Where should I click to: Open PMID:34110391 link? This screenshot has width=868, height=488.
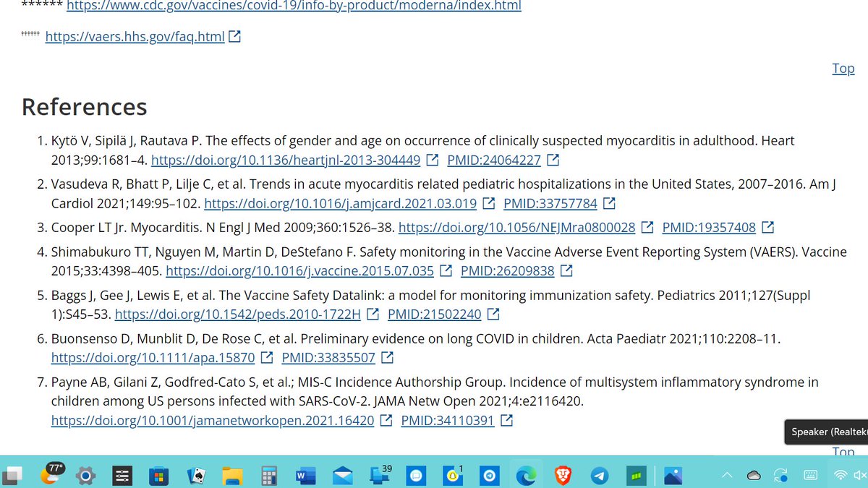(448, 420)
